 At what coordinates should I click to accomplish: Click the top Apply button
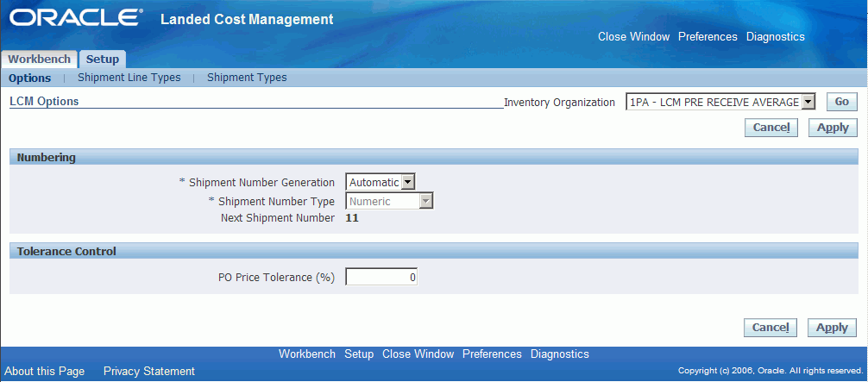point(833,128)
